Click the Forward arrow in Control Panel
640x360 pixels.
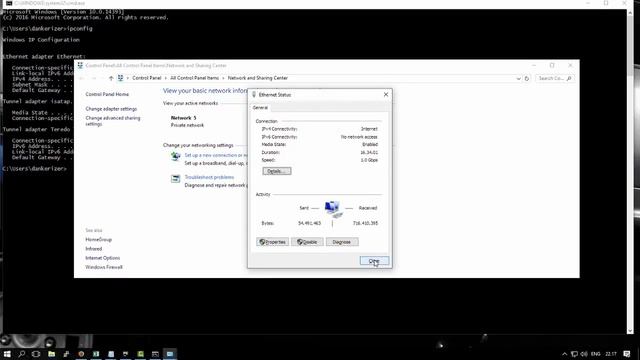[x=93, y=78]
